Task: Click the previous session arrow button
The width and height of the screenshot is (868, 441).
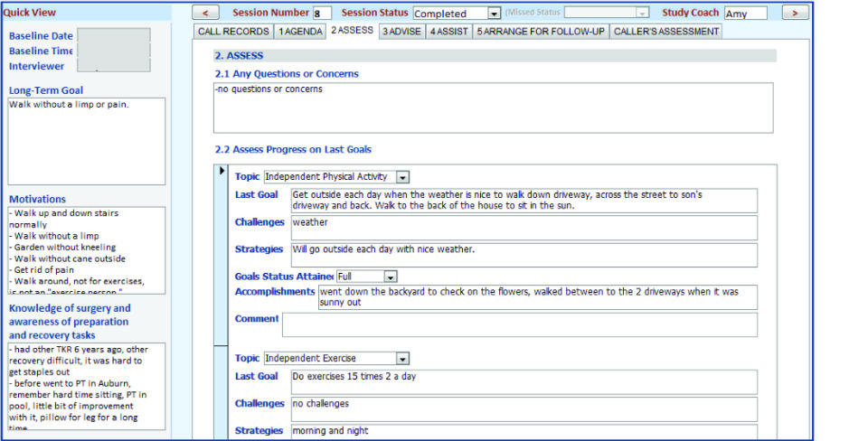Action: click(206, 13)
